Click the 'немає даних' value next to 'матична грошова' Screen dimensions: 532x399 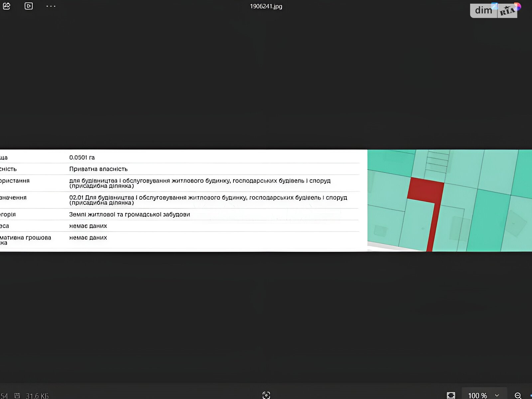88,237
